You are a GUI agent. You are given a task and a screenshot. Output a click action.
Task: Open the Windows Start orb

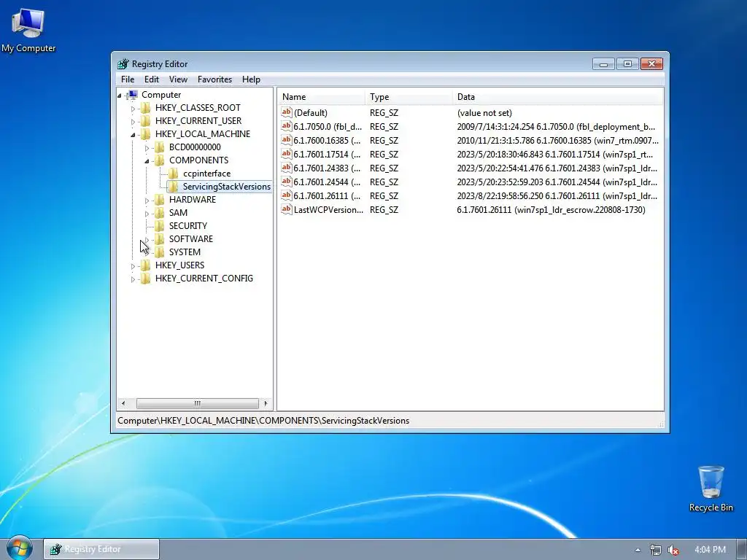pos(19,548)
